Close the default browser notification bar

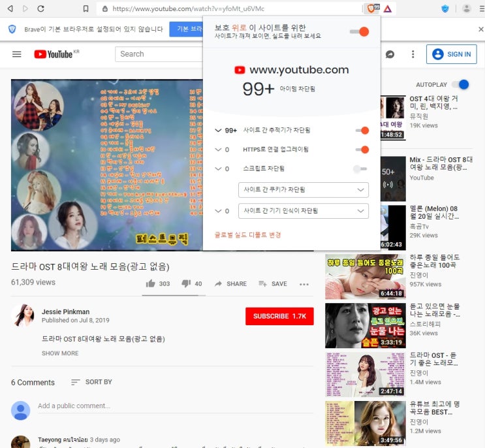(x=481, y=29)
